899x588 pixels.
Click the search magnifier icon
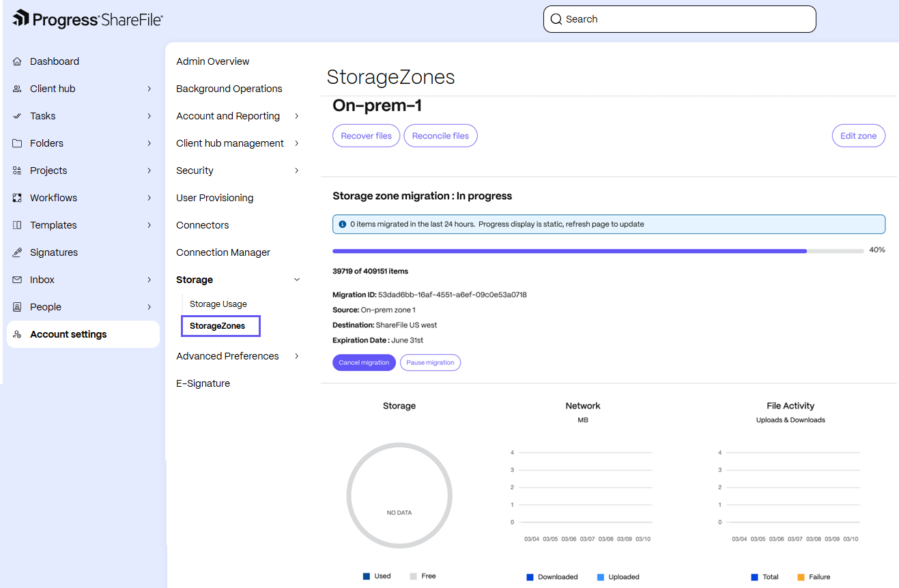[x=556, y=19]
